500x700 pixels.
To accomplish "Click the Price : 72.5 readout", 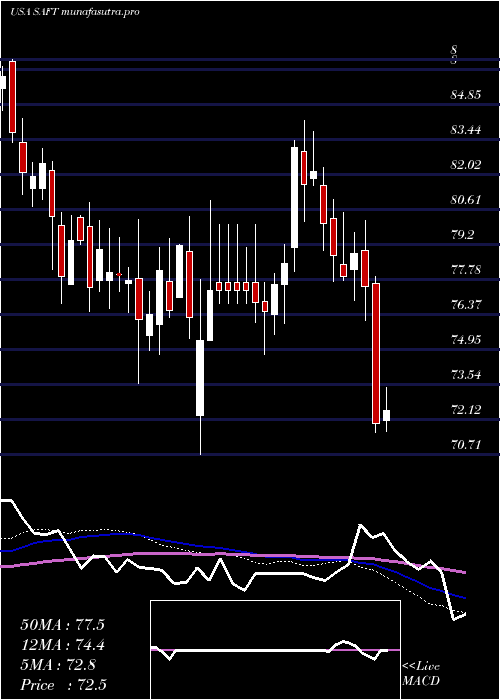I will click(62, 685).
